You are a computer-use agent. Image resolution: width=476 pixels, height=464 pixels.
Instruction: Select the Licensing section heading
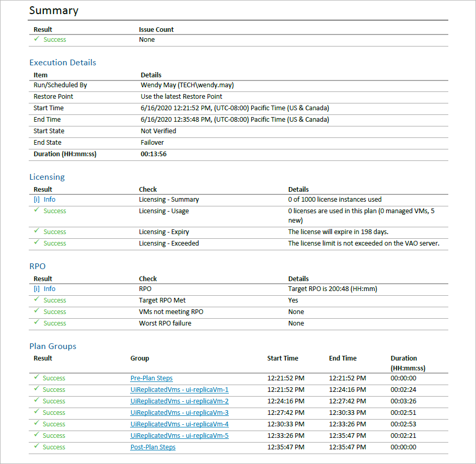[x=47, y=177]
